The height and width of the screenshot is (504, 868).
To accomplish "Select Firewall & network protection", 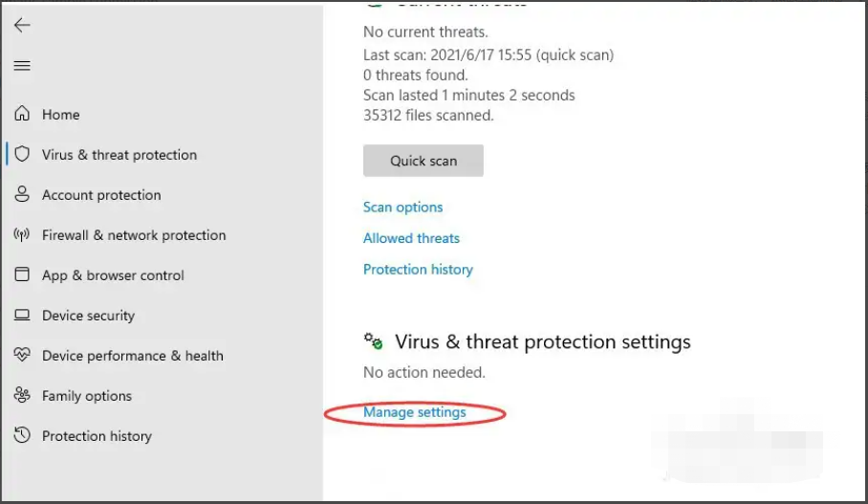I will point(134,235).
